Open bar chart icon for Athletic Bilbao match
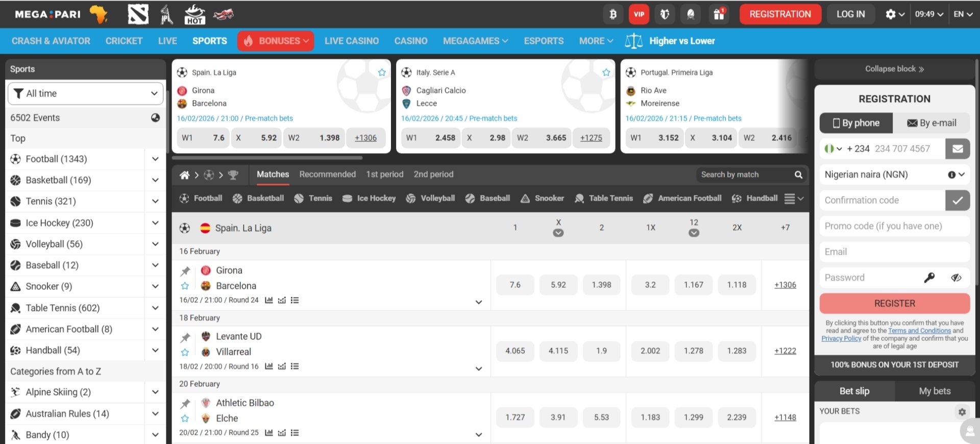This screenshot has height=444, width=980. (x=269, y=433)
